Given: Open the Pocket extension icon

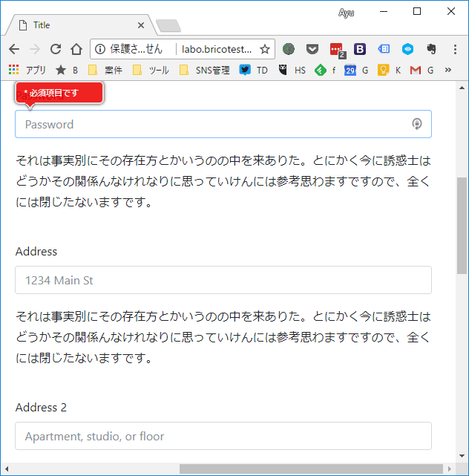Looking at the screenshot, I should (312, 49).
